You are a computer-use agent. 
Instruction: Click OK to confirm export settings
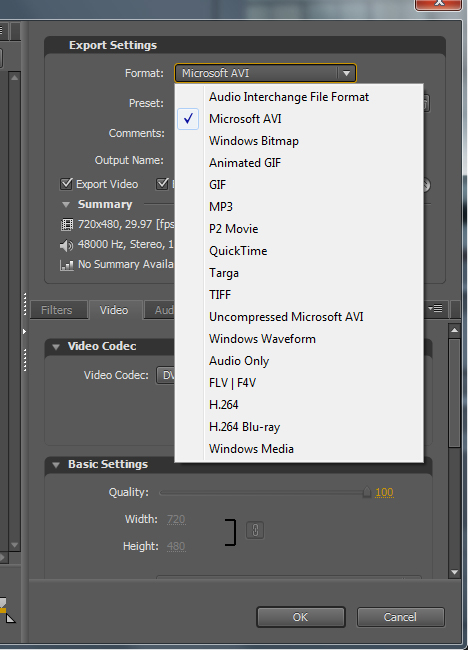(x=301, y=617)
